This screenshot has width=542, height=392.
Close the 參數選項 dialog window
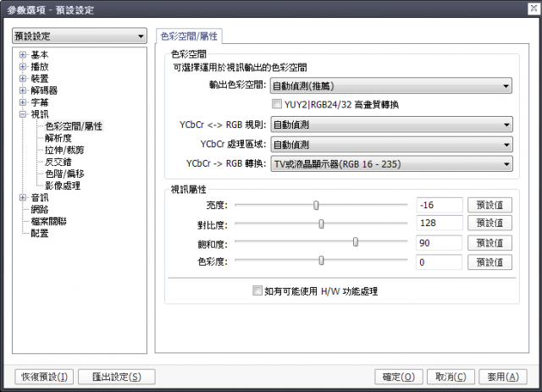(x=534, y=8)
